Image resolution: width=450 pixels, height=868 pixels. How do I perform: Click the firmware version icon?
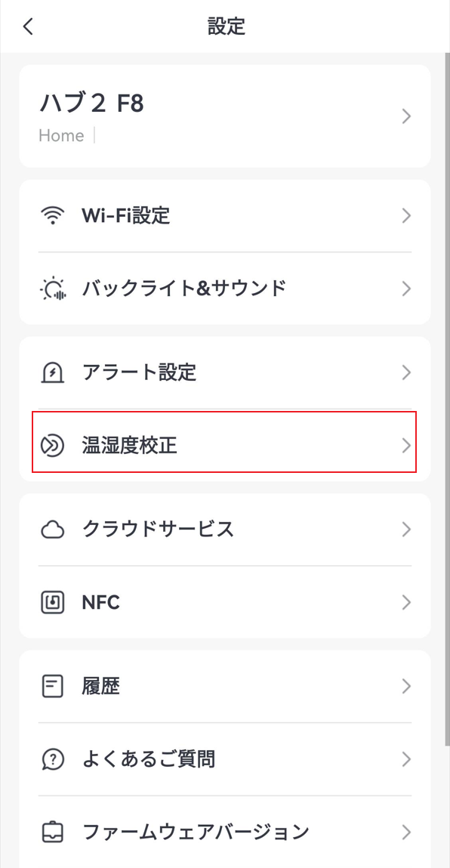(x=53, y=832)
